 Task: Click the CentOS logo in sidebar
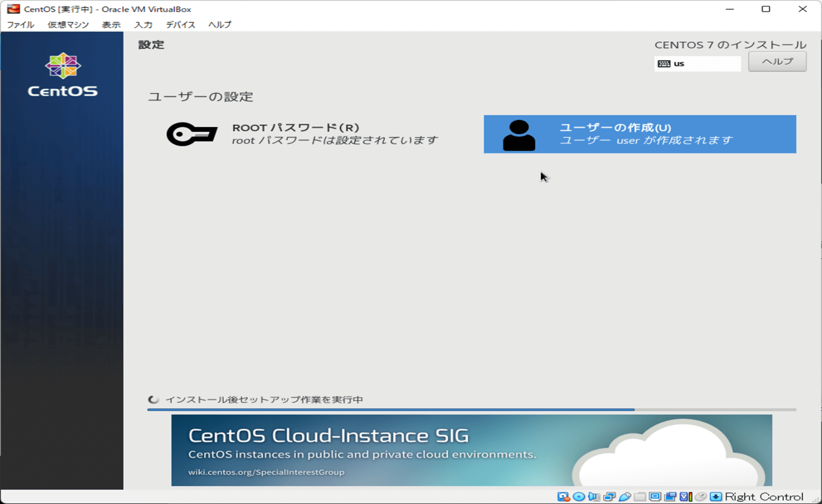62,75
